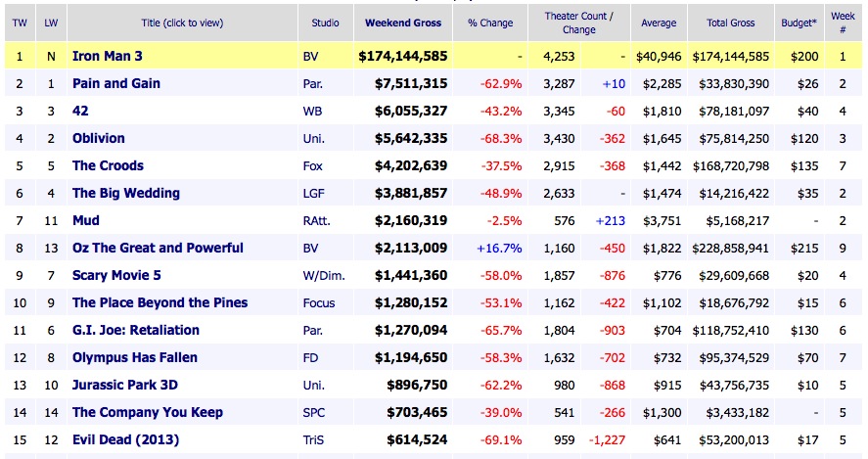This screenshot has height=459, width=868.
Task: Open The Big Wedding title link
Action: click(125, 193)
